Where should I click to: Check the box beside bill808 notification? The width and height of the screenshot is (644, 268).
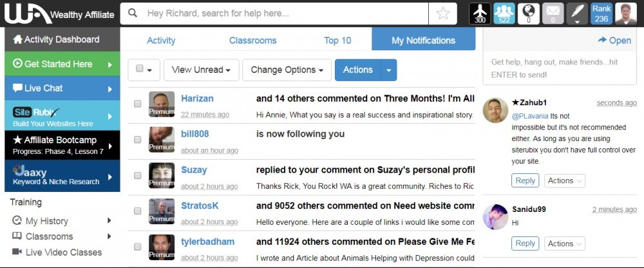point(138,140)
